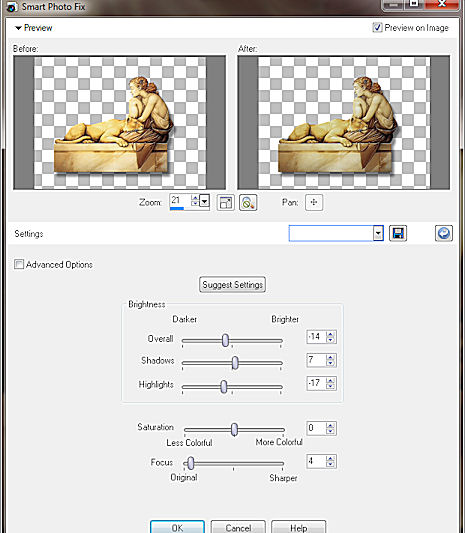Click the Overall brightness slider handle
The height and width of the screenshot is (533, 465).
pyautogui.click(x=225, y=340)
